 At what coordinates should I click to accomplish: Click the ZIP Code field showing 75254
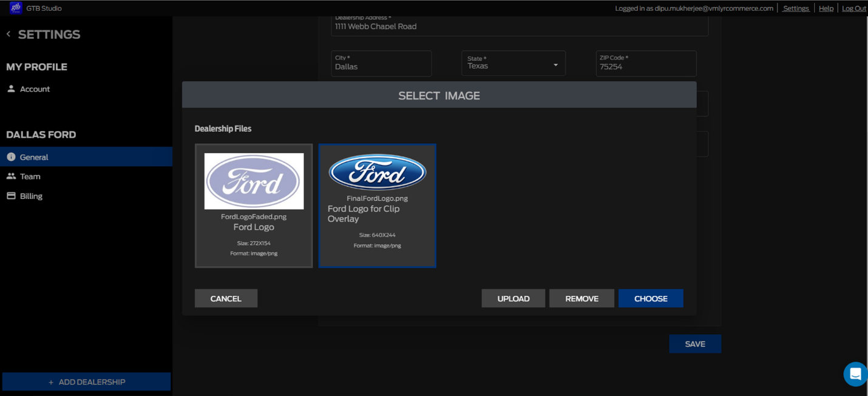(x=646, y=63)
